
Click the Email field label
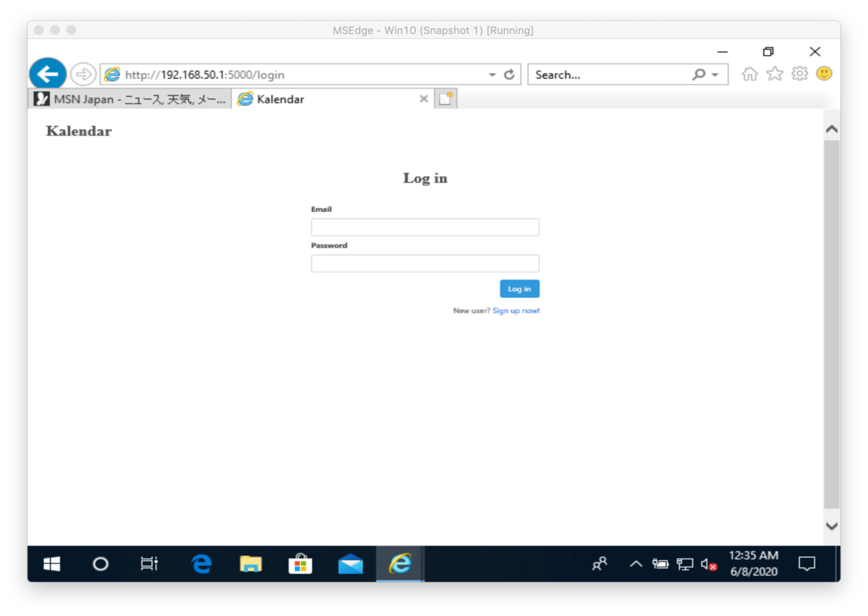[x=321, y=209]
